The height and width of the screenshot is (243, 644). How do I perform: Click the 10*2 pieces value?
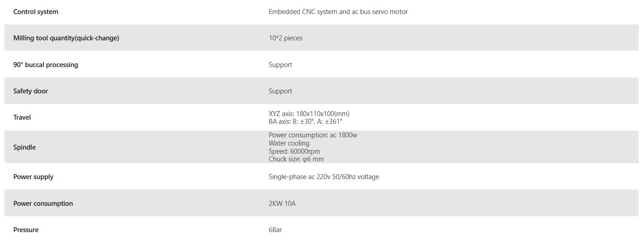pyautogui.click(x=285, y=38)
